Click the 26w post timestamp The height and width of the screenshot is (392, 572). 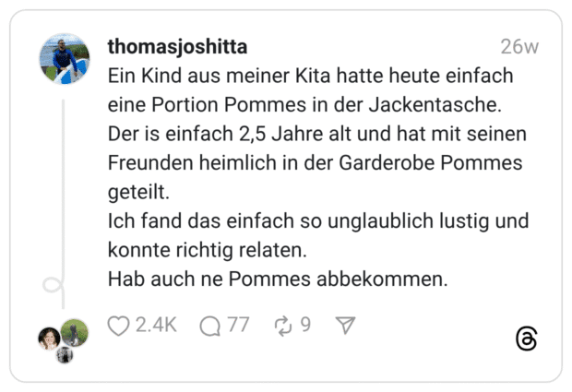pos(519,47)
